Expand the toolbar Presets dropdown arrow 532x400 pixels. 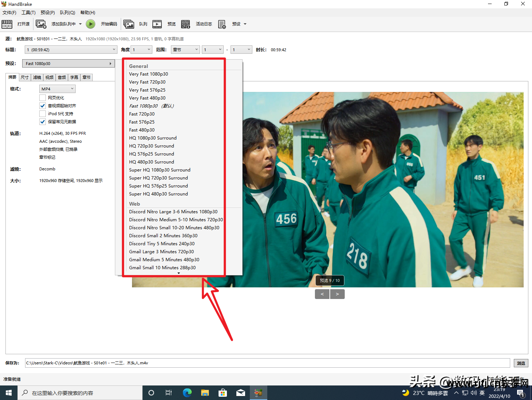click(245, 24)
